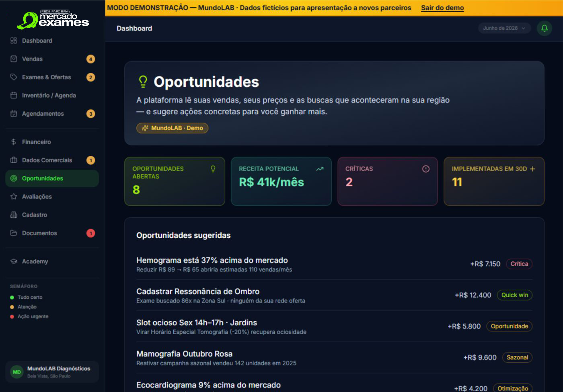Click the trending arrow icon in Receita Potencial card

click(320, 169)
